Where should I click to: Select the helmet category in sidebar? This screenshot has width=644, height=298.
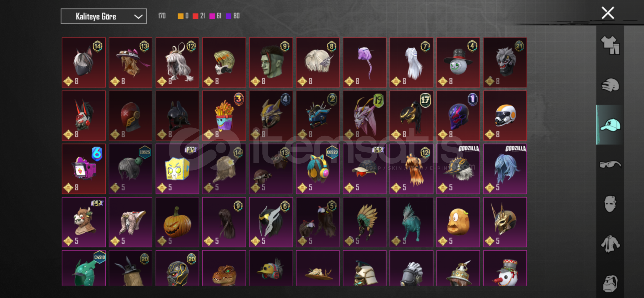pyautogui.click(x=610, y=85)
